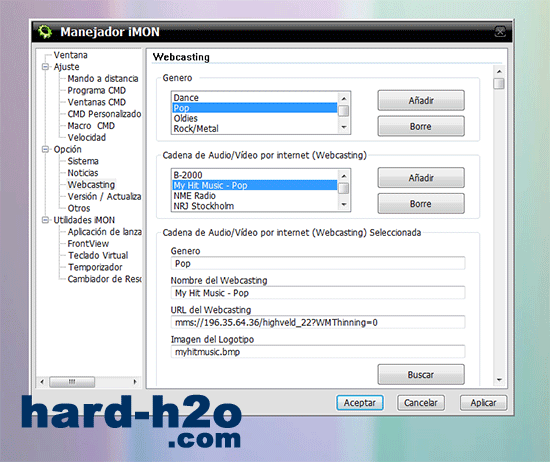Collapse the Ajuste tree node
550x462 pixels.
click(x=45, y=67)
